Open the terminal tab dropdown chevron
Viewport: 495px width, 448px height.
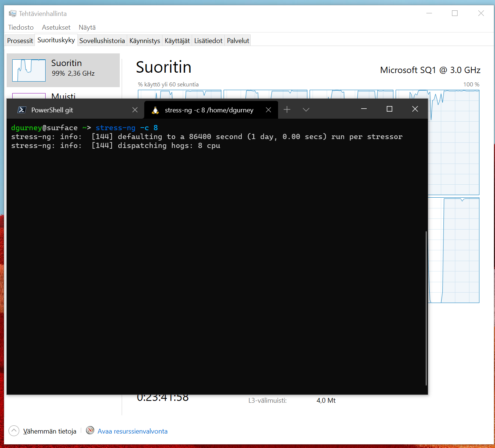(306, 109)
